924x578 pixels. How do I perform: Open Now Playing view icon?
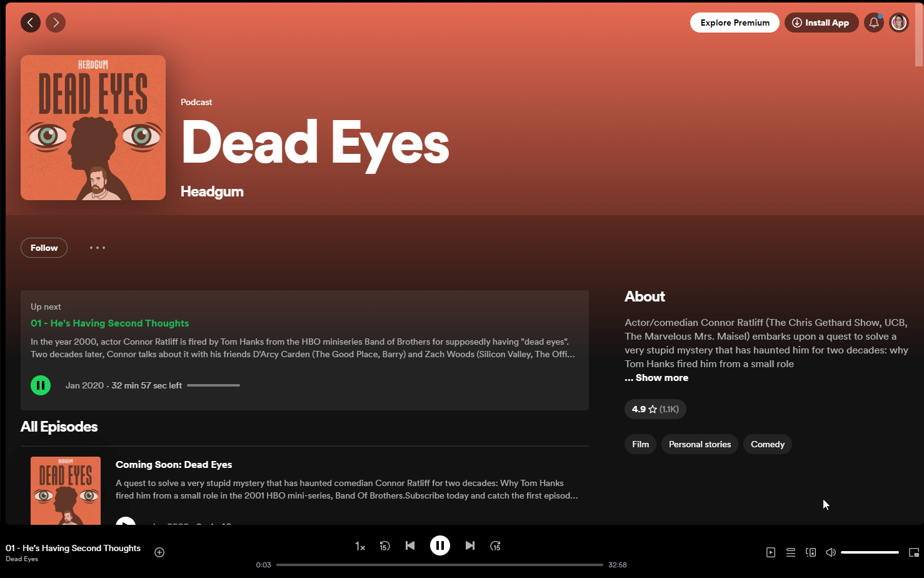coord(771,552)
